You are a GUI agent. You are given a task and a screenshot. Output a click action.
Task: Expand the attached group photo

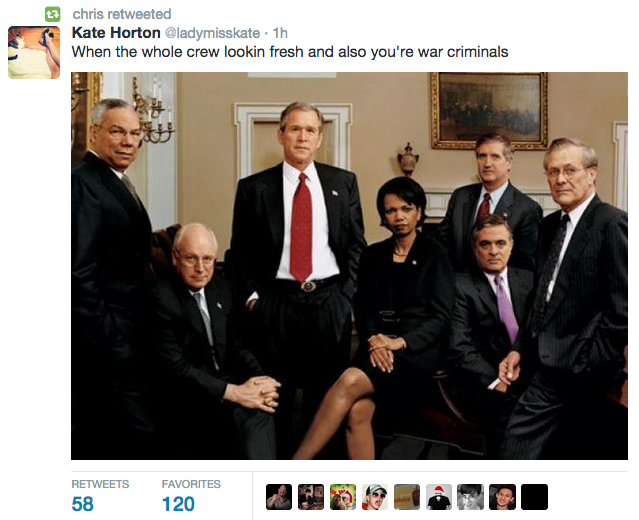pos(349,266)
